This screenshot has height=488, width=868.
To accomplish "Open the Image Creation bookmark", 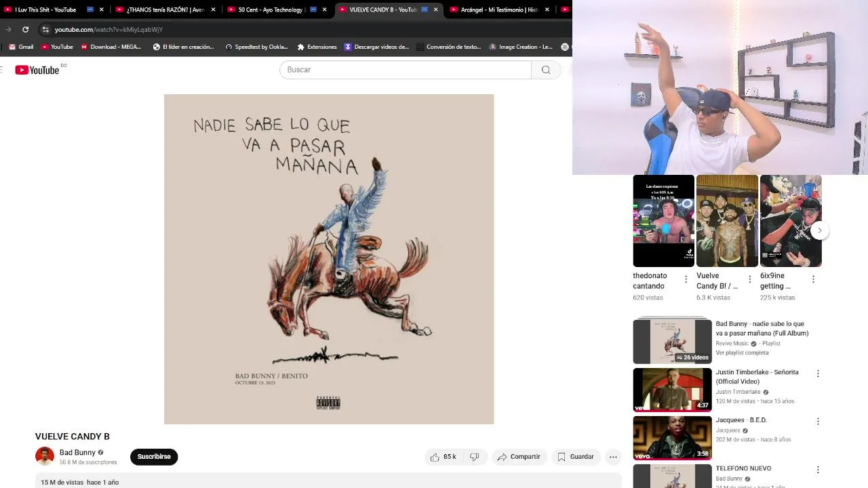I will pyautogui.click(x=521, y=47).
